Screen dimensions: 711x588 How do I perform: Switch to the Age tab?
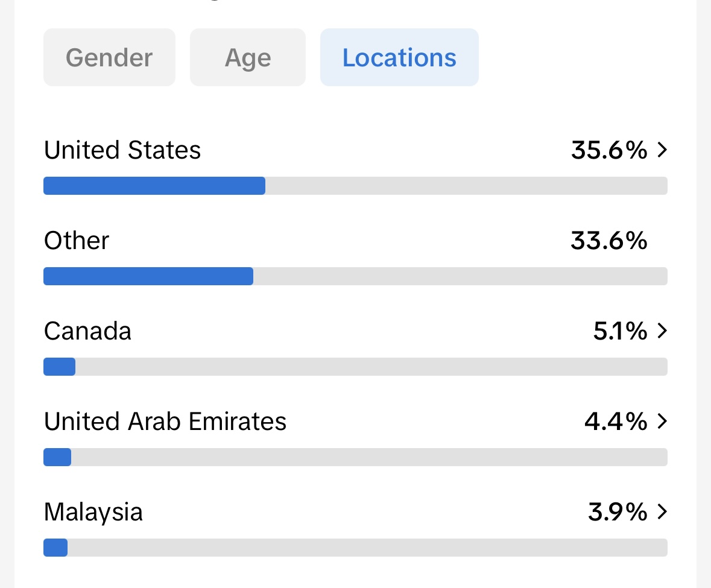click(x=248, y=57)
